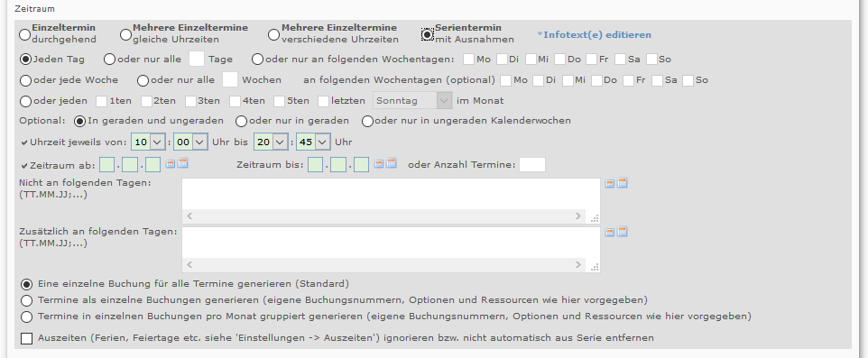Screen dimensions: 868x358
Task: Click large calendar icon for 'Zusätzlich an folgenden Tagen'
Action: pos(623,232)
